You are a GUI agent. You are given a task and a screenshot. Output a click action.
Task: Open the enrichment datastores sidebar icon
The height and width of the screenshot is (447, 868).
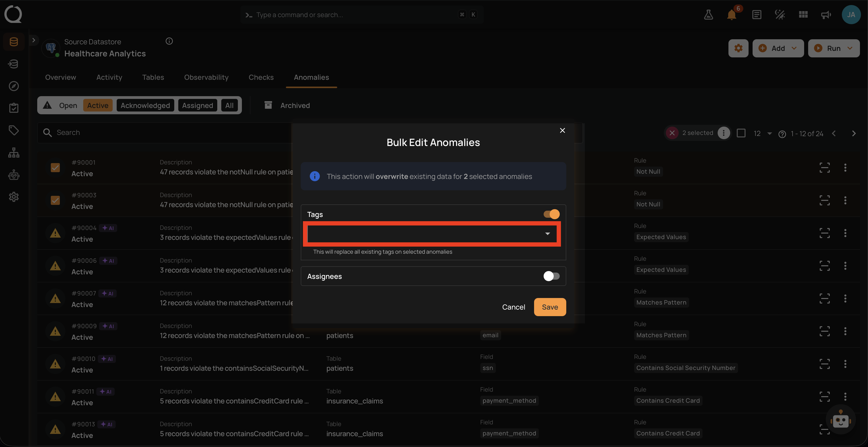click(14, 64)
